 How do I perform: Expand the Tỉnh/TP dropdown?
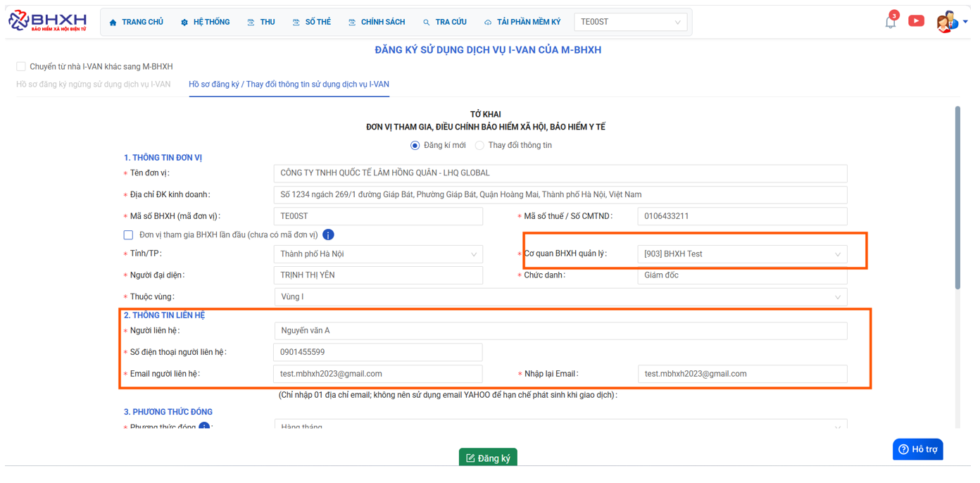pos(378,254)
